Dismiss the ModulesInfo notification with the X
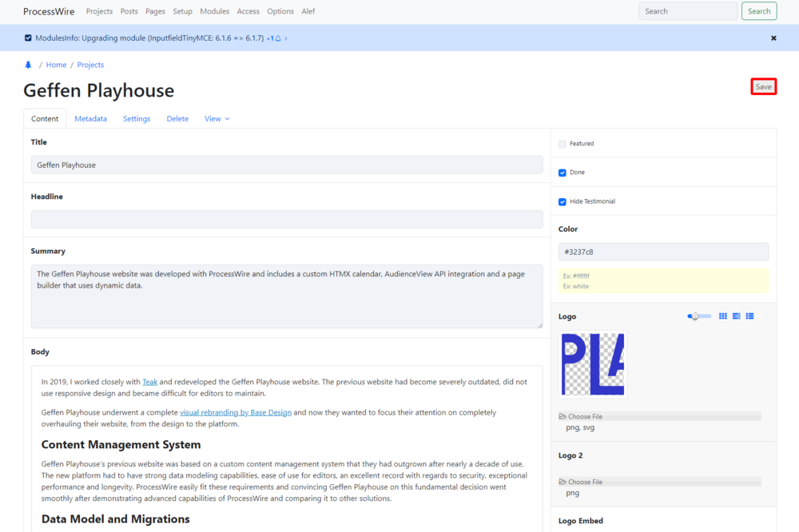Image resolution: width=799 pixels, height=532 pixels. pos(773,38)
